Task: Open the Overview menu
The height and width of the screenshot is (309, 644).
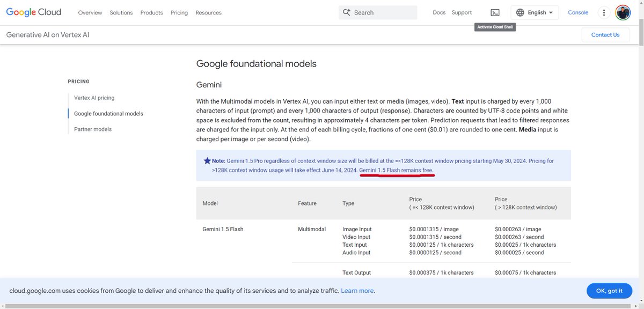Action: click(90, 12)
